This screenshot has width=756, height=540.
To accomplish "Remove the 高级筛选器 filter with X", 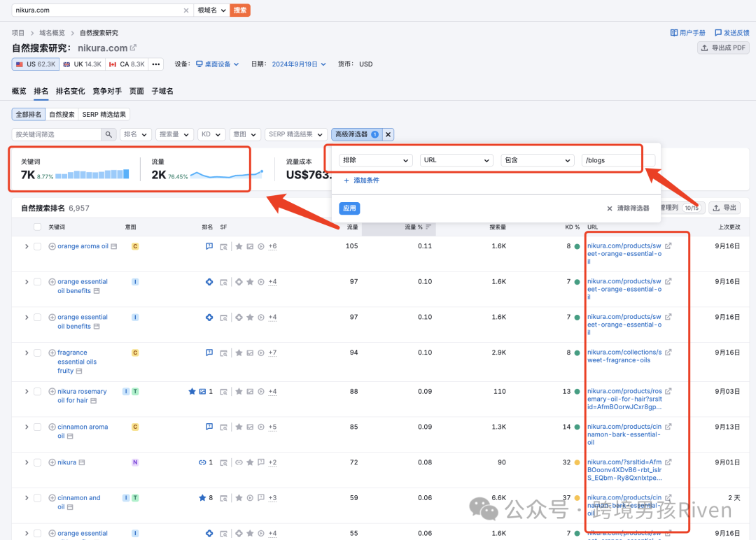I will click(x=388, y=134).
